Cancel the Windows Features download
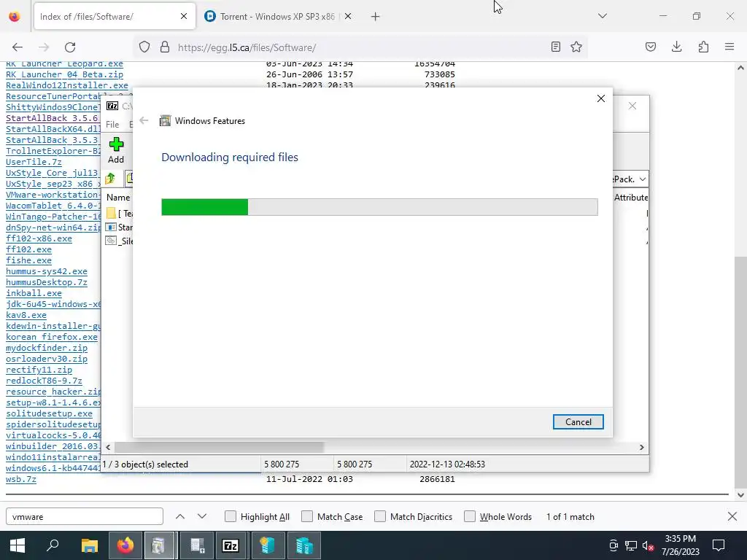 pyautogui.click(x=578, y=422)
